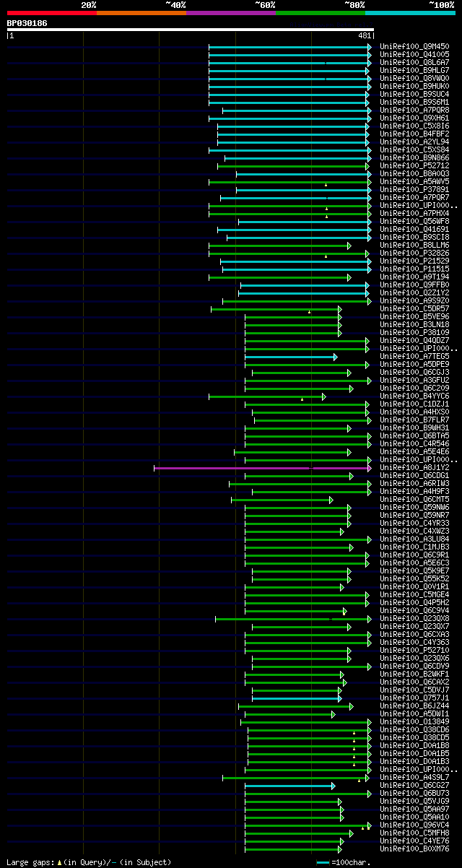Select label UniRef100_Q96VC4

tap(414, 825)
